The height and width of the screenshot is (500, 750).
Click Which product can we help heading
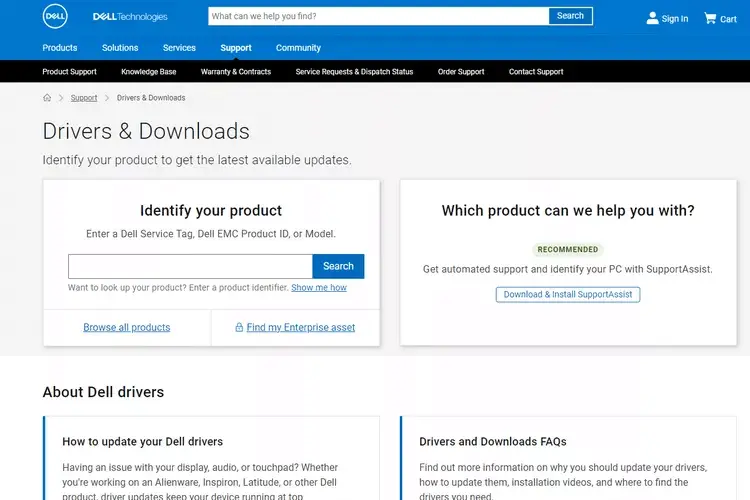pyautogui.click(x=568, y=211)
